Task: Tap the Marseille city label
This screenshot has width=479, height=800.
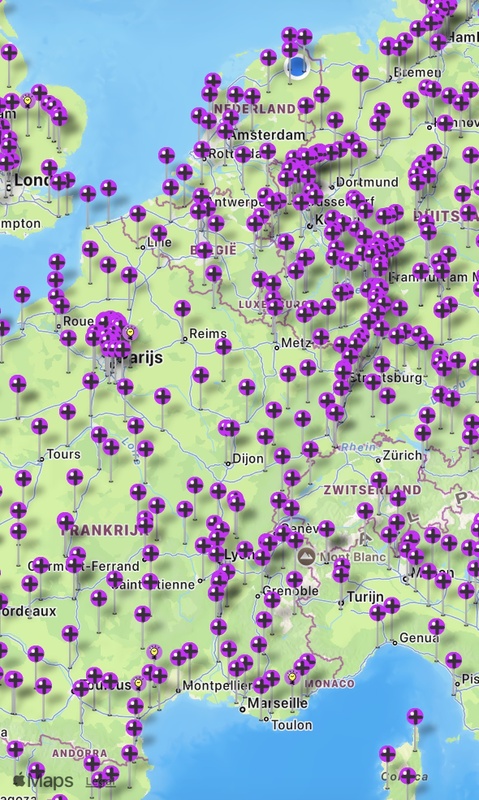Action: click(x=278, y=703)
